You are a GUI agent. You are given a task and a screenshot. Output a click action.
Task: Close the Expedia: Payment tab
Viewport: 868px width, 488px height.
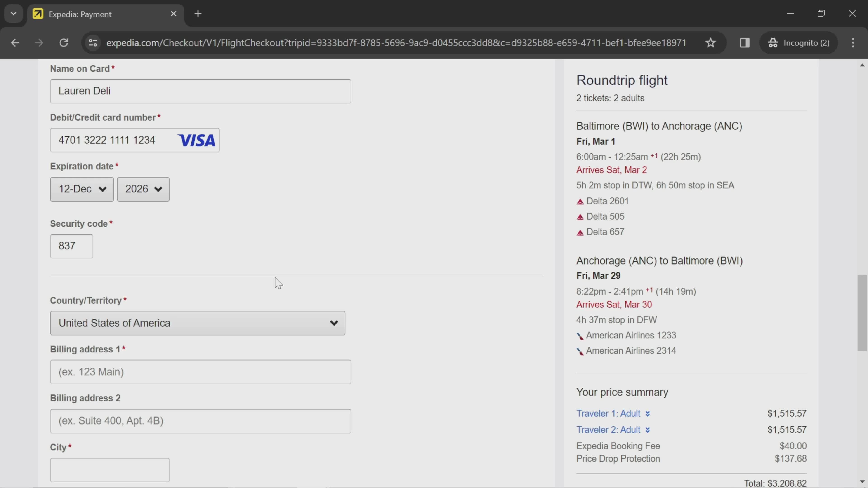click(x=174, y=14)
